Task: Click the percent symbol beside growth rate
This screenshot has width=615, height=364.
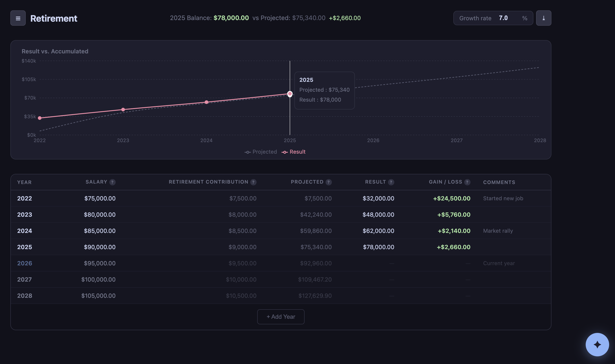Action: [x=524, y=18]
